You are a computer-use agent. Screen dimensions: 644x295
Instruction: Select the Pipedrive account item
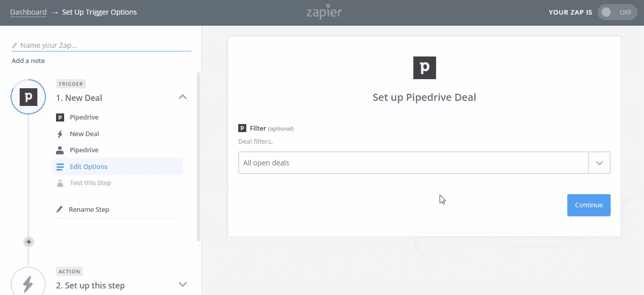(x=84, y=150)
